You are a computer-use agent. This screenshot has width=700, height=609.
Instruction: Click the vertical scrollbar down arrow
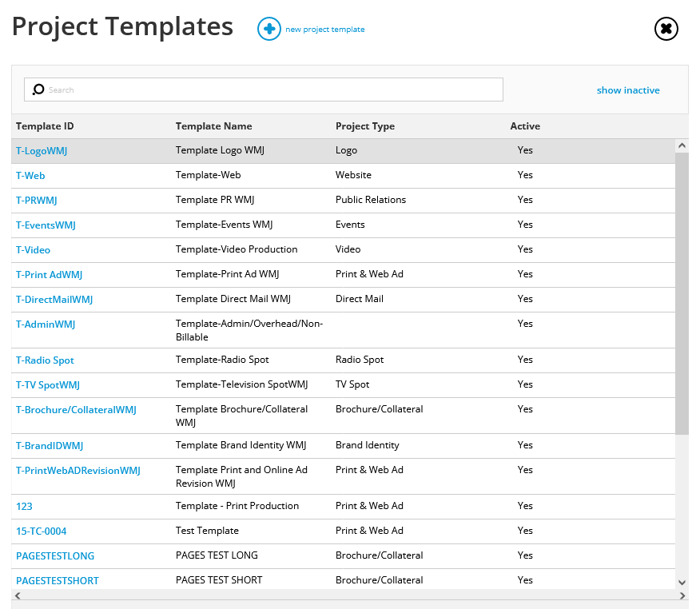pyautogui.click(x=682, y=582)
